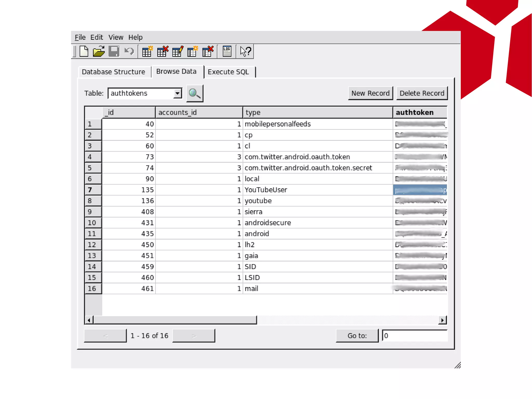Click the Save floppy disk icon

click(114, 51)
